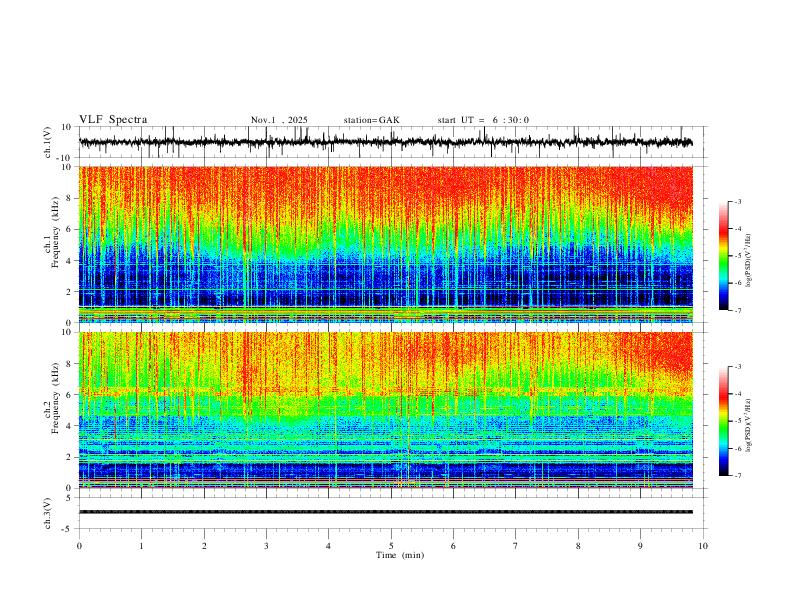Select the "start UT = 6 :30: 0" text
This screenshot has width=792, height=612.
point(483,120)
